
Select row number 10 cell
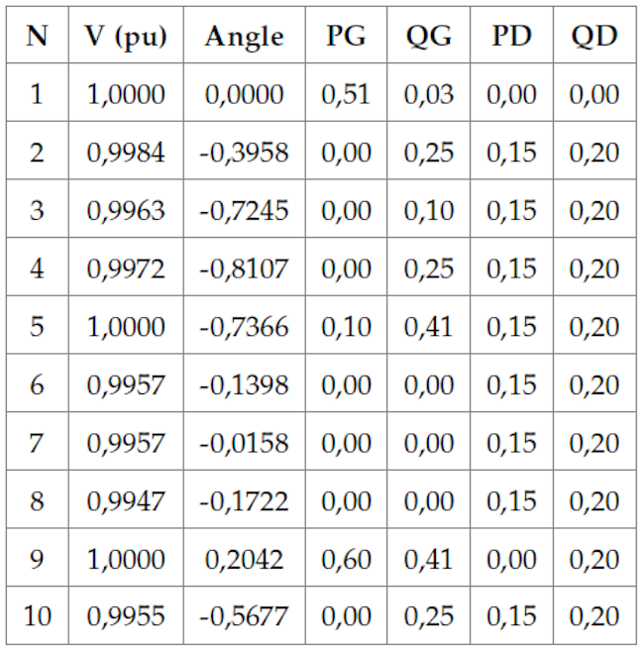[x=37, y=616]
